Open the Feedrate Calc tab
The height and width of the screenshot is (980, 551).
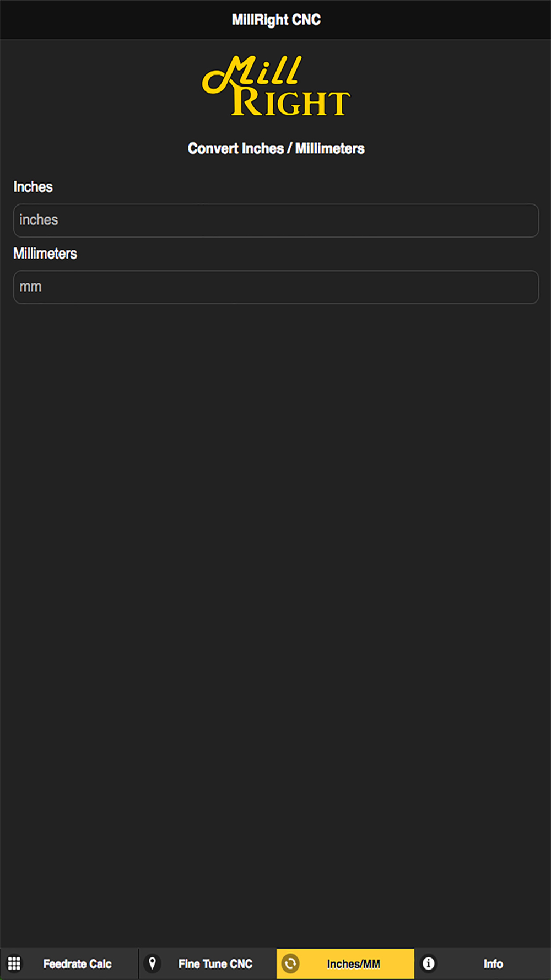click(69, 963)
